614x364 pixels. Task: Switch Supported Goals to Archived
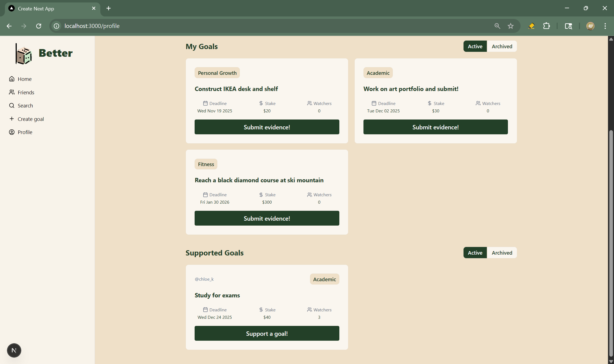502,253
